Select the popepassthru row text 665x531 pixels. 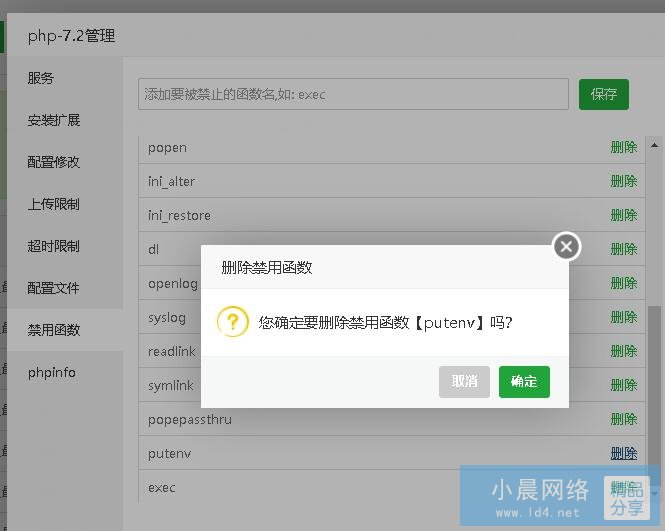(x=190, y=420)
